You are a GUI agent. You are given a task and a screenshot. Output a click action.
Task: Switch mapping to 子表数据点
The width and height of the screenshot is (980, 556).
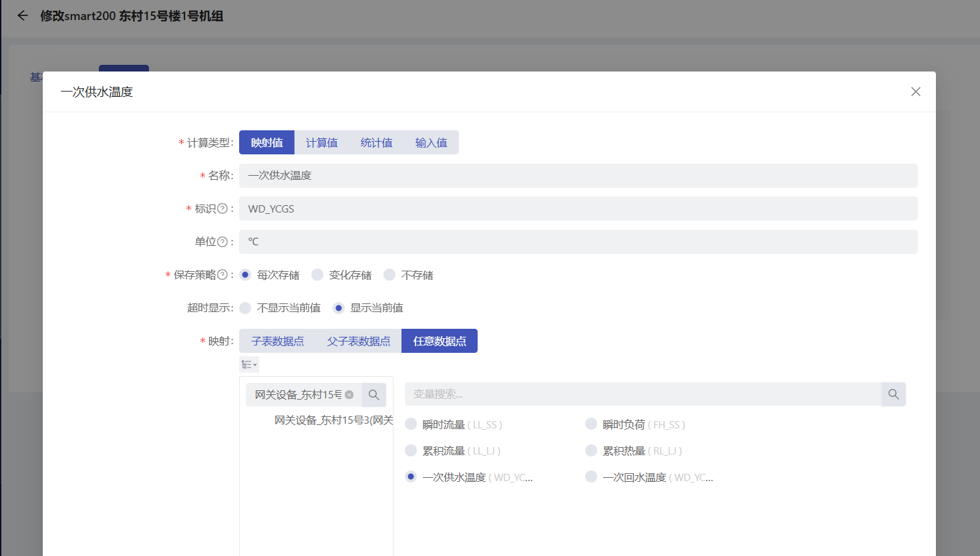pos(277,341)
